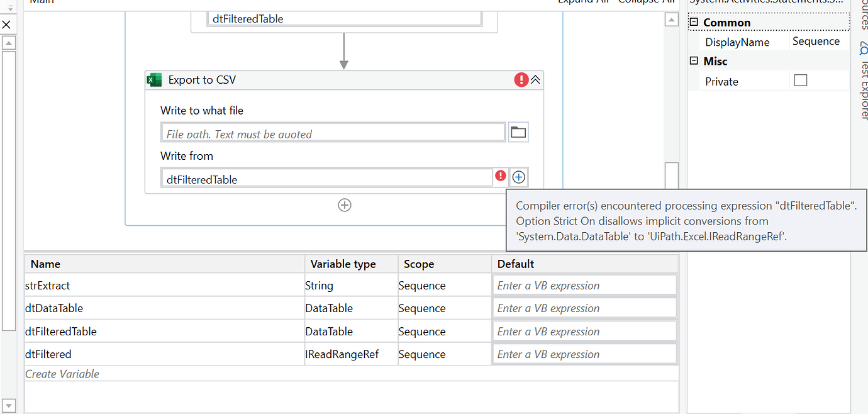Click the Default expression field for dtFilteredTable
The width and height of the screenshot is (868, 414).
coord(584,331)
